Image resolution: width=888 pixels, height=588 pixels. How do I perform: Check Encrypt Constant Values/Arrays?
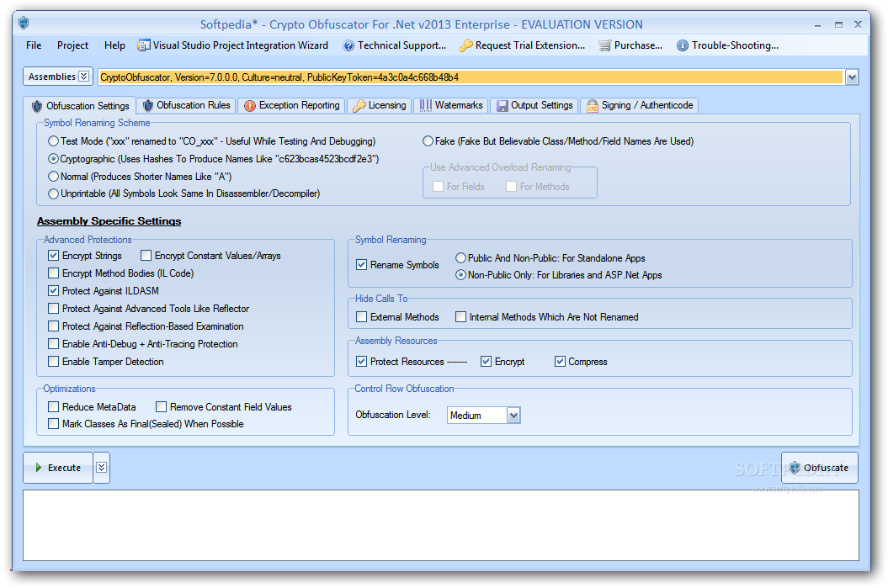pos(146,256)
